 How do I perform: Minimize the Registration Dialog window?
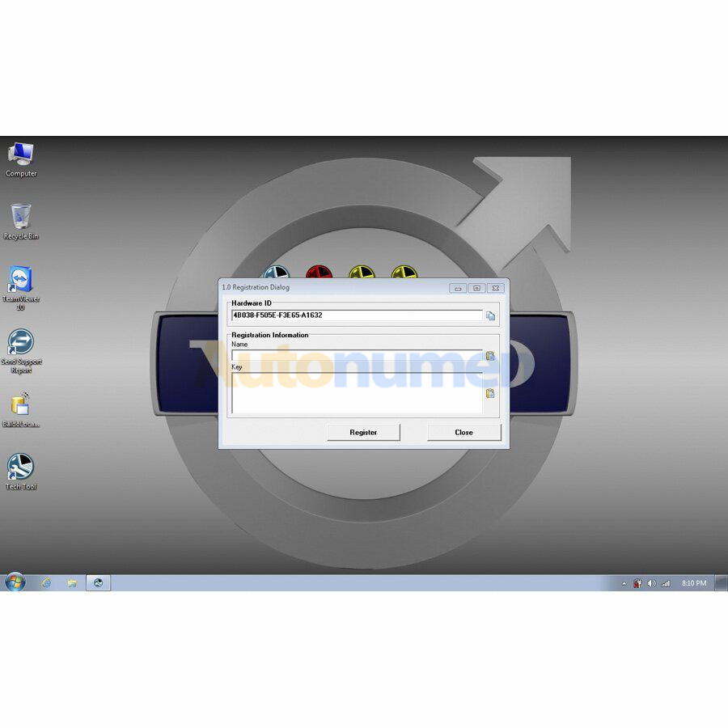point(458,288)
